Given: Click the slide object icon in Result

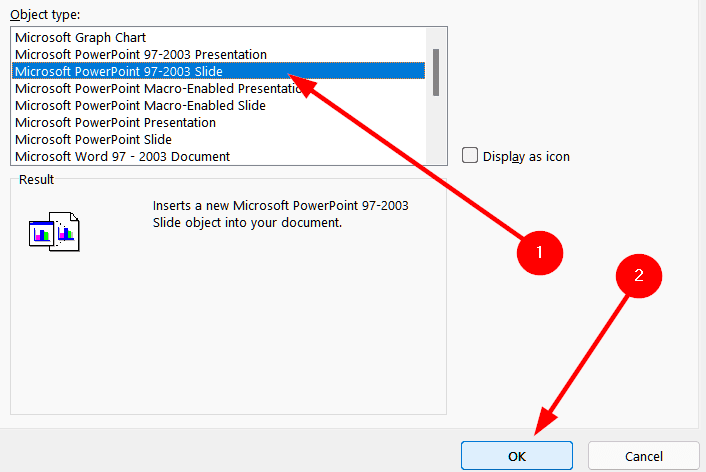Looking at the screenshot, I should [54, 232].
